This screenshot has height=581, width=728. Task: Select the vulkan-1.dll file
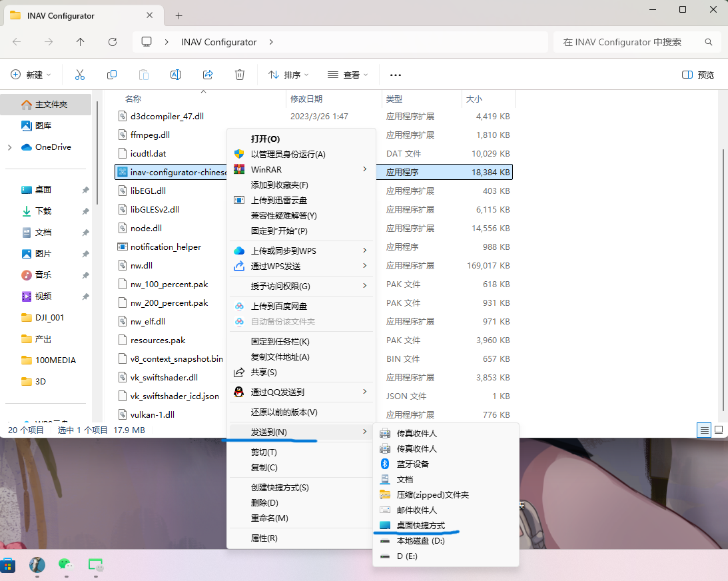(x=153, y=414)
